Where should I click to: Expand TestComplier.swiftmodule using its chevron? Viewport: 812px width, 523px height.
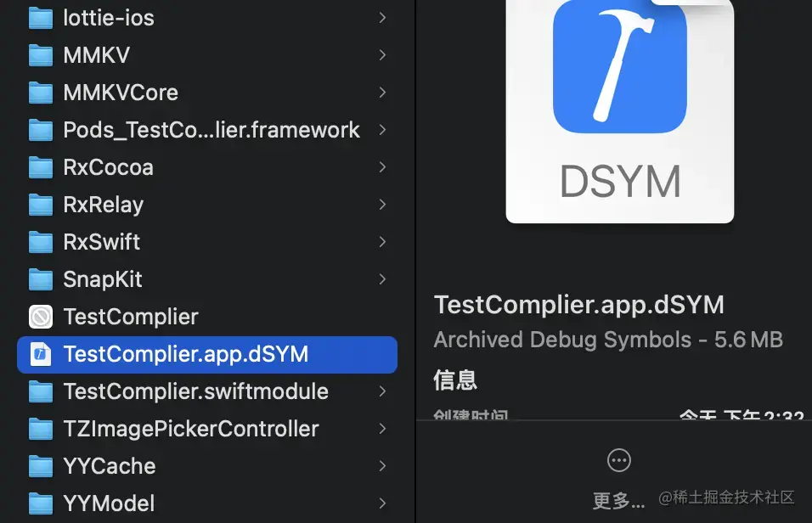click(x=383, y=391)
